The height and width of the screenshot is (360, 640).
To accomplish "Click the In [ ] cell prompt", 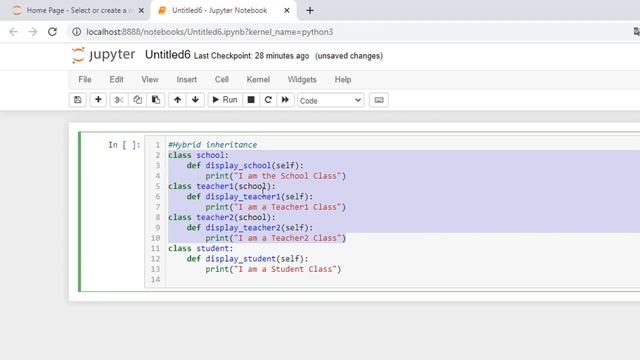I will coord(124,145).
